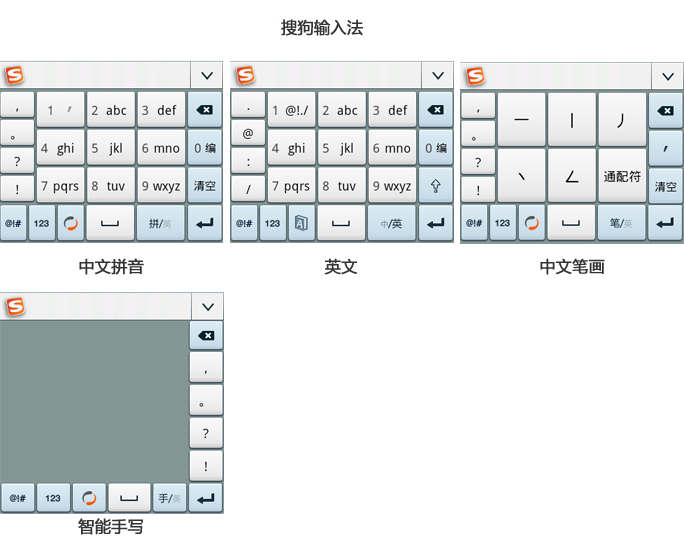Toggle the 拼/英 language switch key
This screenshot has width=684, height=550.
pos(161,223)
